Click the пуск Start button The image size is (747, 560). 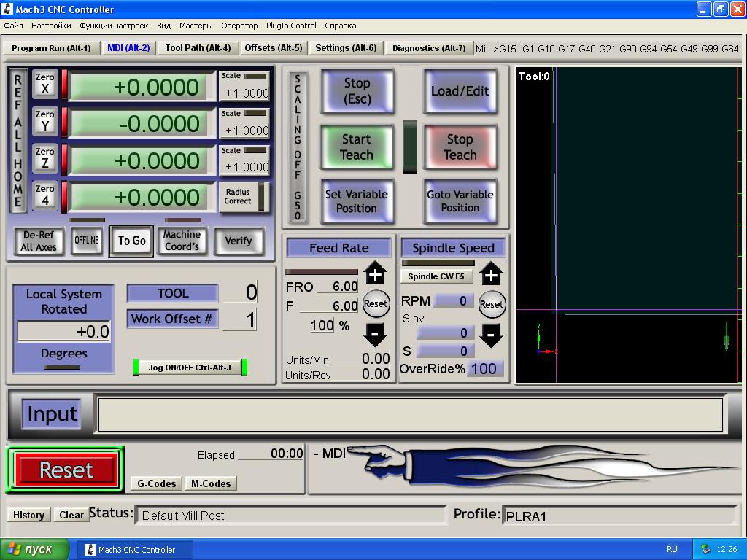pos(34,550)
